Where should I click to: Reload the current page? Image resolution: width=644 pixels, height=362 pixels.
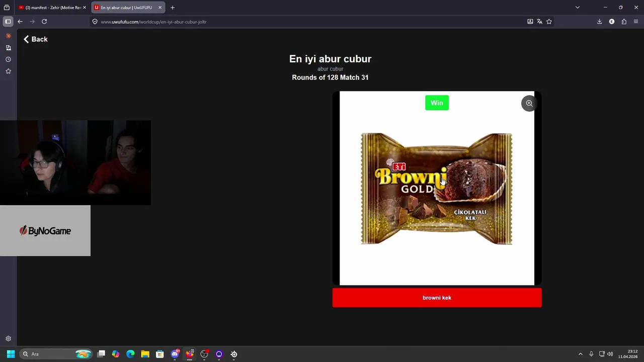point(44,22)
